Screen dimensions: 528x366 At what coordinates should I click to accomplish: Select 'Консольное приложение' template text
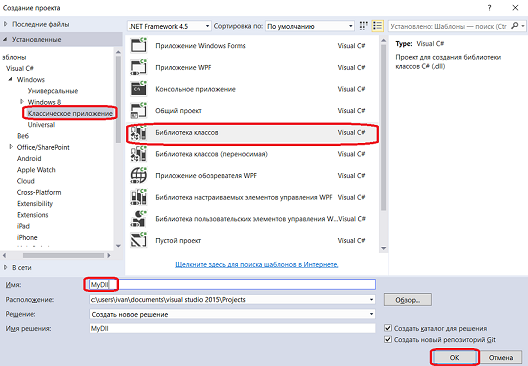tap(195, 89)
